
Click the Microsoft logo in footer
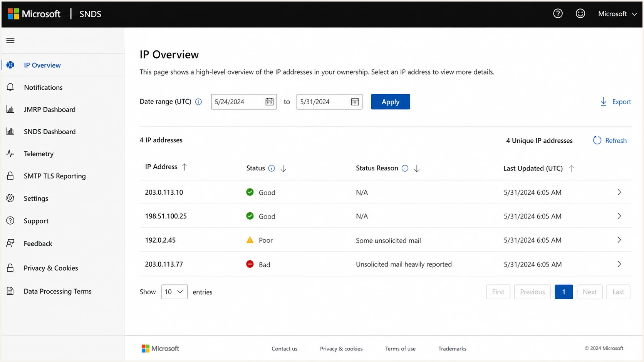coord(160,349)
